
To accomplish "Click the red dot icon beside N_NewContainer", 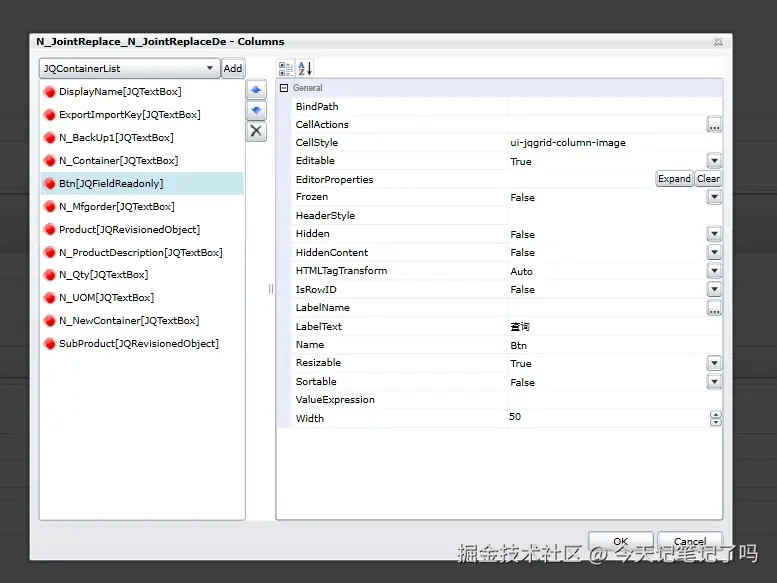I will [50, 321].
